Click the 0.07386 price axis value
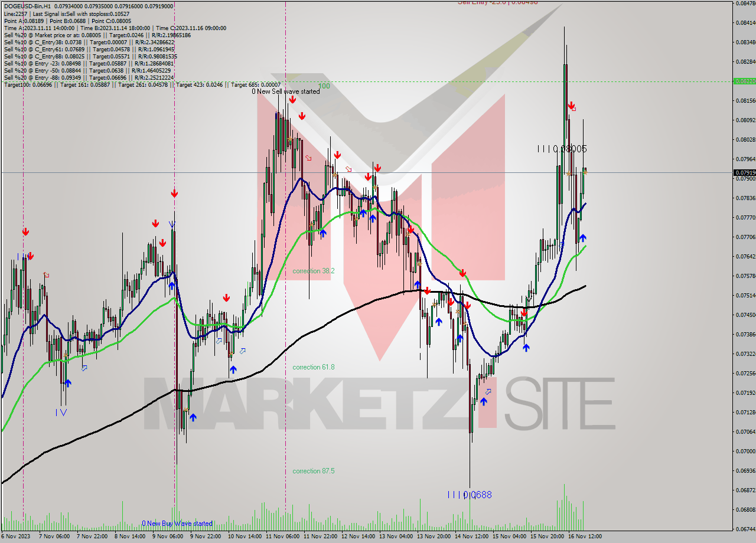 coord(745,334)
